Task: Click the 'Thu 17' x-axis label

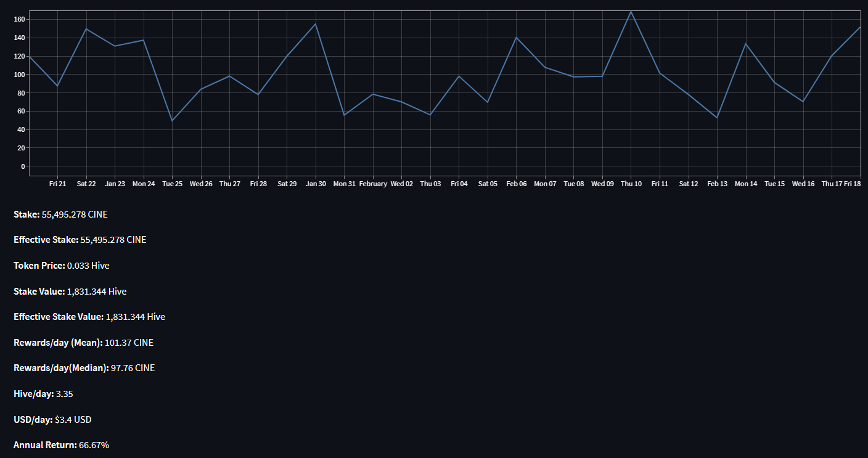Action: [832, 184]
